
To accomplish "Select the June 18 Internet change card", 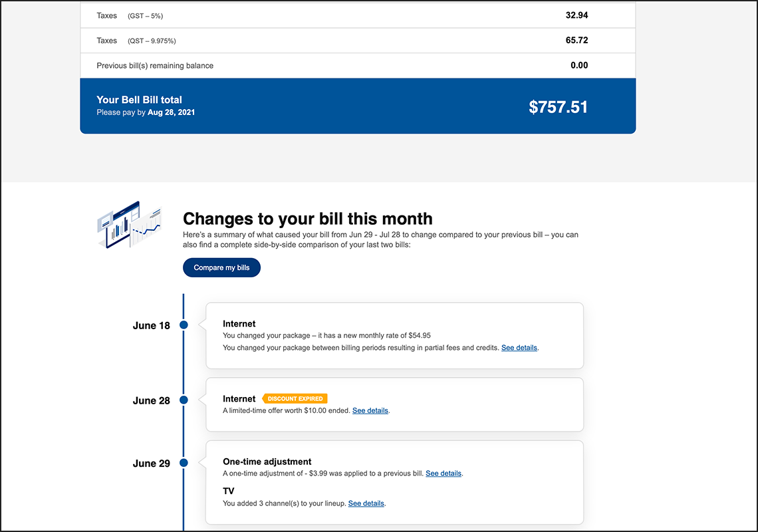I will pyautogui.click(x=394, y=335).
